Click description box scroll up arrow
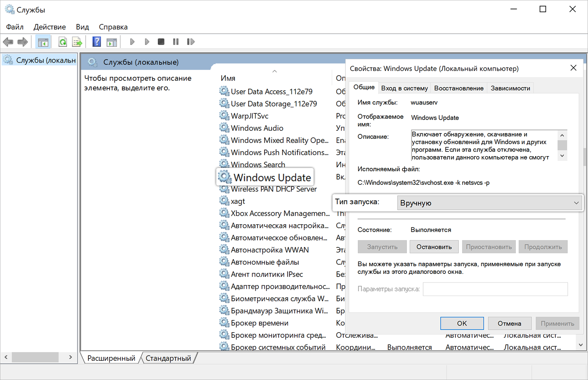This screenshot has height=380, width=588. point(562,135)
